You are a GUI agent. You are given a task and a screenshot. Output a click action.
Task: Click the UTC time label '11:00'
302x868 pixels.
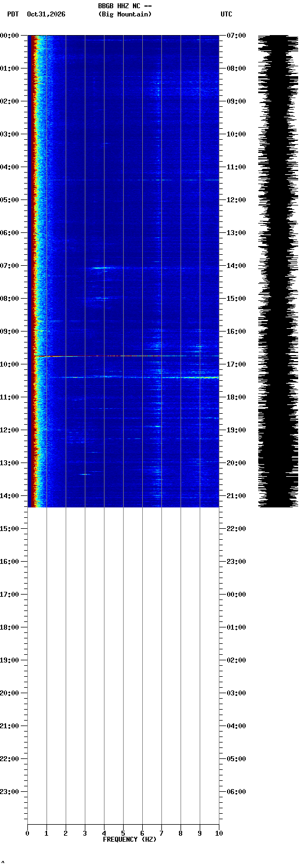click(236, 167)
